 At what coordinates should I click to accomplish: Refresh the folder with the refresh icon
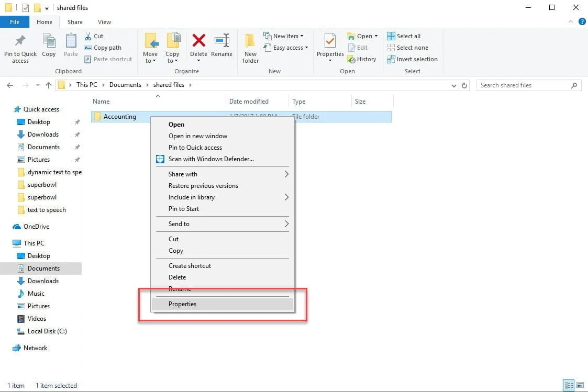(x=464, y=85)
